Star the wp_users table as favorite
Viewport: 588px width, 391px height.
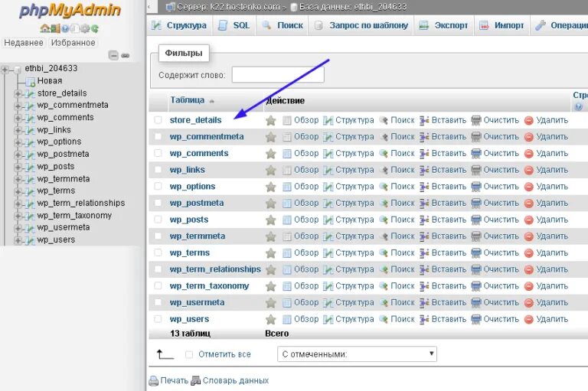click(271, 319)
